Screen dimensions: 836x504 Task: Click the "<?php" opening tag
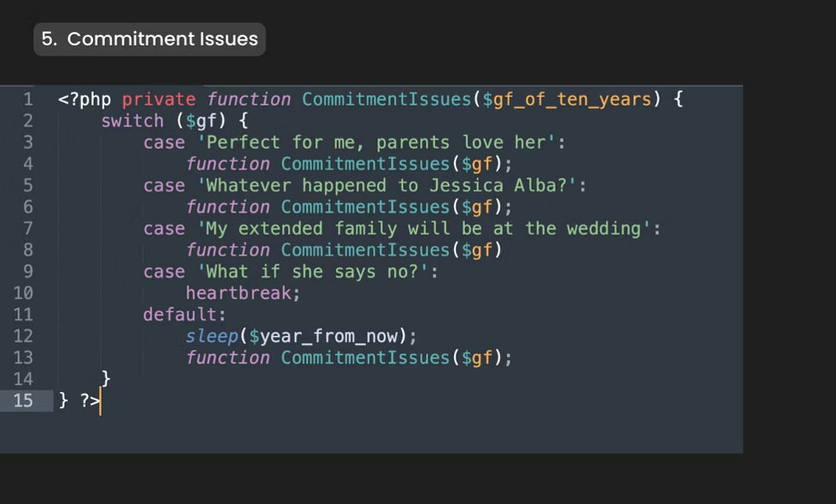85,100
